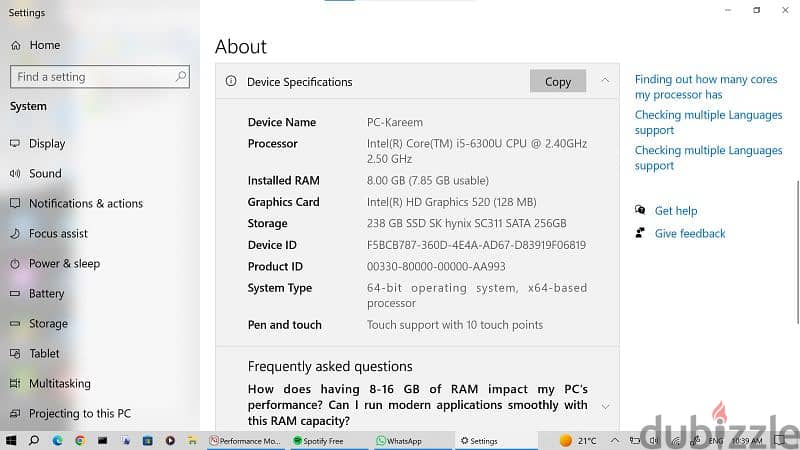Select 'Intel(R) HD Graphics 520 (128 MB)' text
800x450 pixels.
(451, 203)
